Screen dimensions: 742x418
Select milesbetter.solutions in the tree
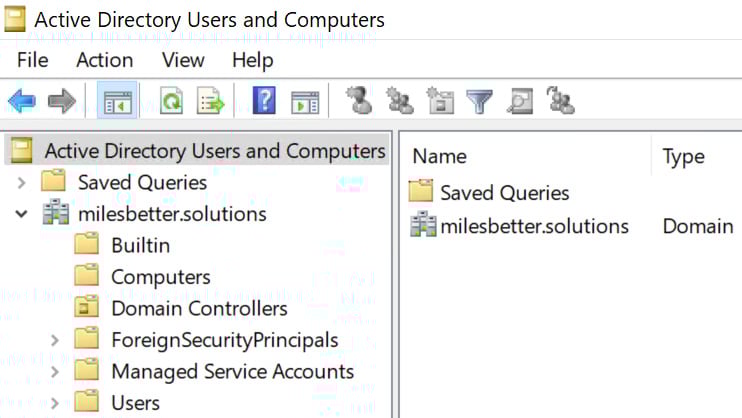pyautogui.click(x=172, y=214)
